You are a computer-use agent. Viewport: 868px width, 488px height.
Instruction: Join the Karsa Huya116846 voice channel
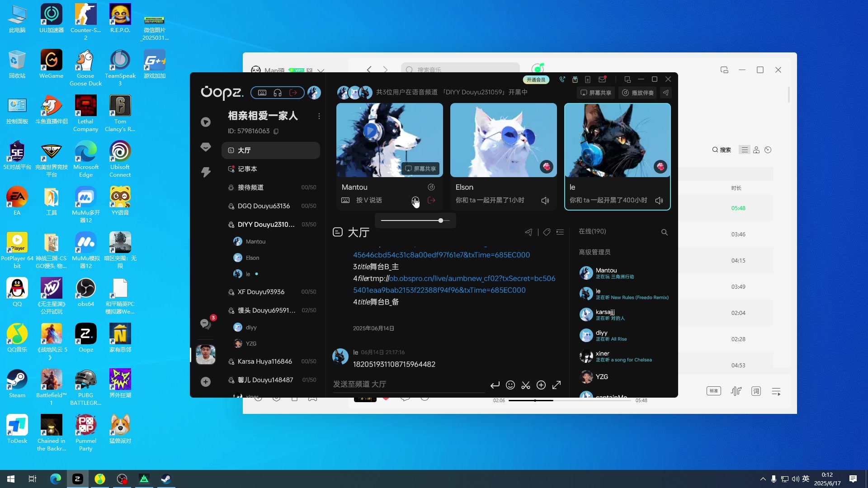tap(271, 361)
